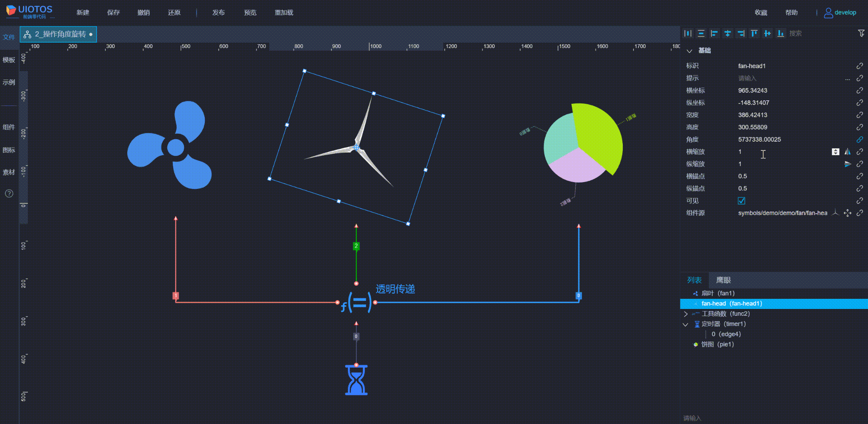This screenshot has height=424, width=868.
Task: Click the question mark help icon in sidebar
Action: point(9,193)
